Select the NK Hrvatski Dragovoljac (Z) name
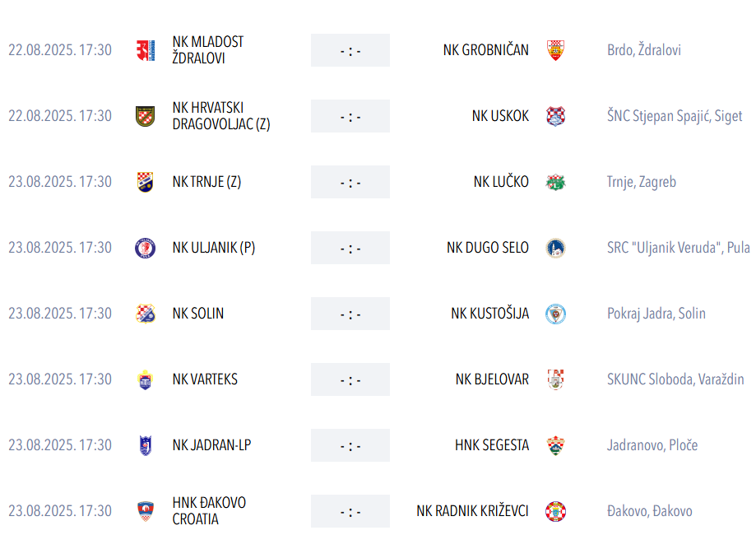 point(221,116)
